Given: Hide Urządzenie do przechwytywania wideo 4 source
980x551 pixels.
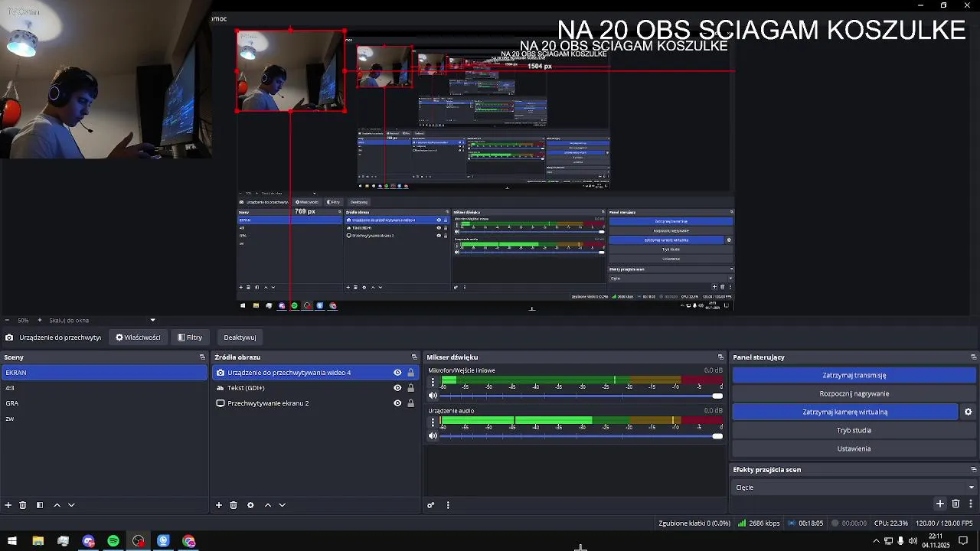Looking at the screenshot, I should click(x=397, y=373).
